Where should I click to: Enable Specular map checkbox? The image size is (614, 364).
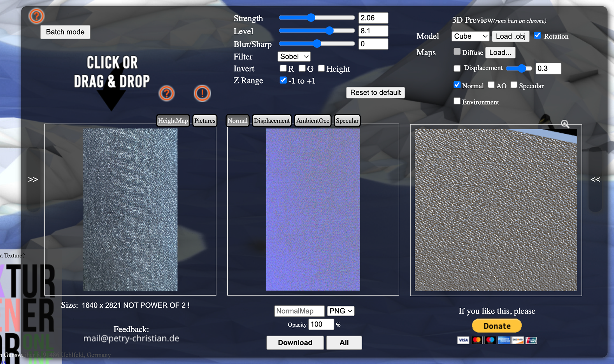pyautogui.click(x=514, y=85)
